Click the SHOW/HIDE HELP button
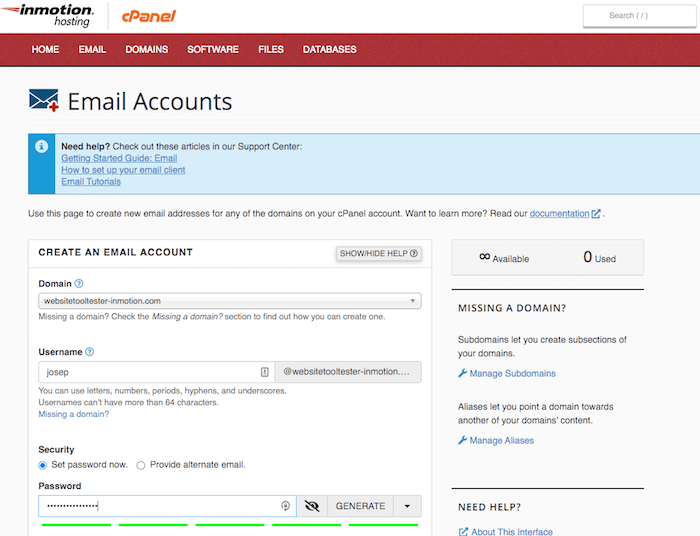Screen dimensions: 700x536 coord(379,253)
